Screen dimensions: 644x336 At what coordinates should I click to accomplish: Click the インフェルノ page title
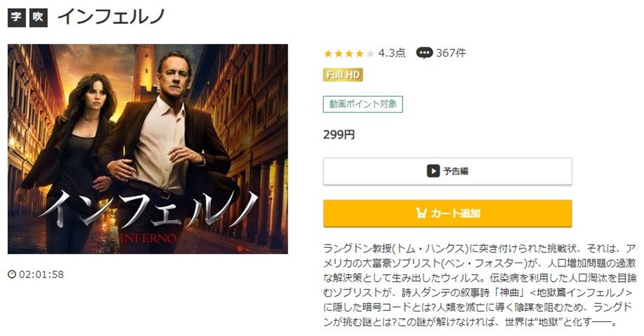111,17
